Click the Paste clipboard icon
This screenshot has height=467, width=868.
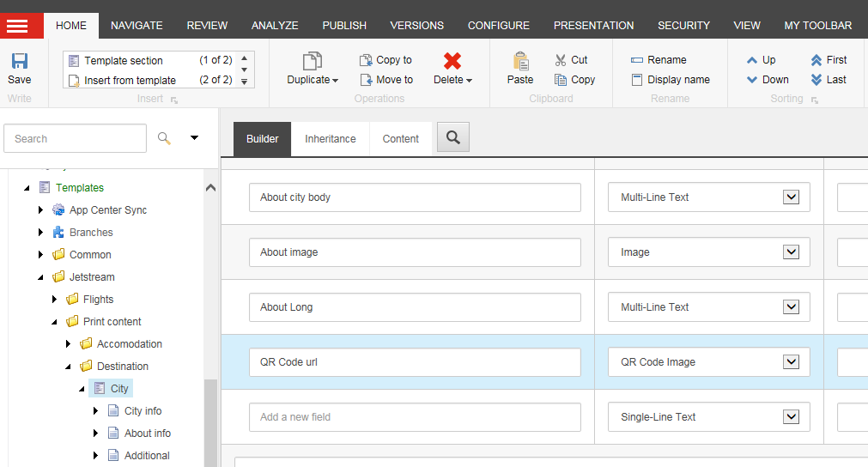coord(520,61)
